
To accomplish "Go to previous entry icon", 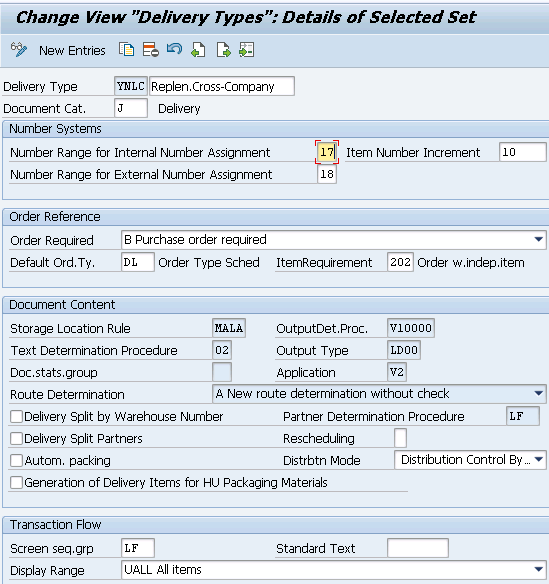I will pyautogui.click(x=199, y=50).
